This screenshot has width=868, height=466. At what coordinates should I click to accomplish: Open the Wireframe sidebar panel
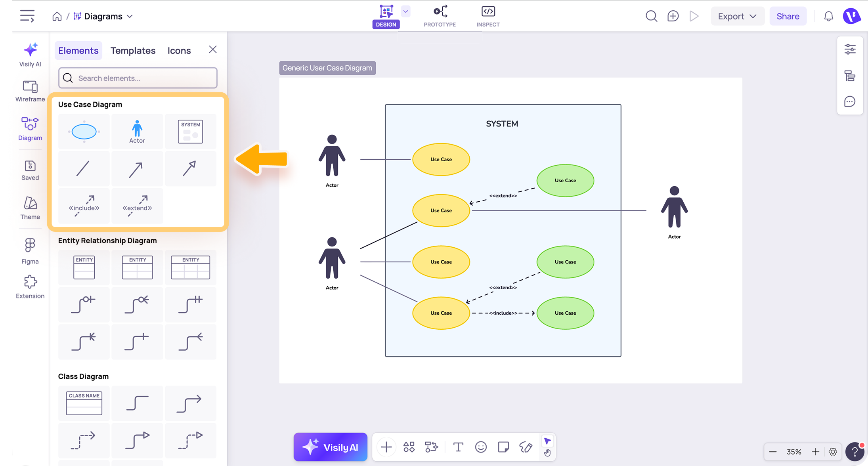(30, 91)
